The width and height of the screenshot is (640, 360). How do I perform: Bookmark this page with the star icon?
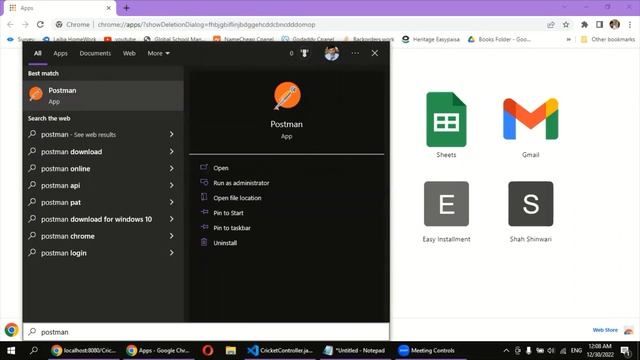coord(566,24)
